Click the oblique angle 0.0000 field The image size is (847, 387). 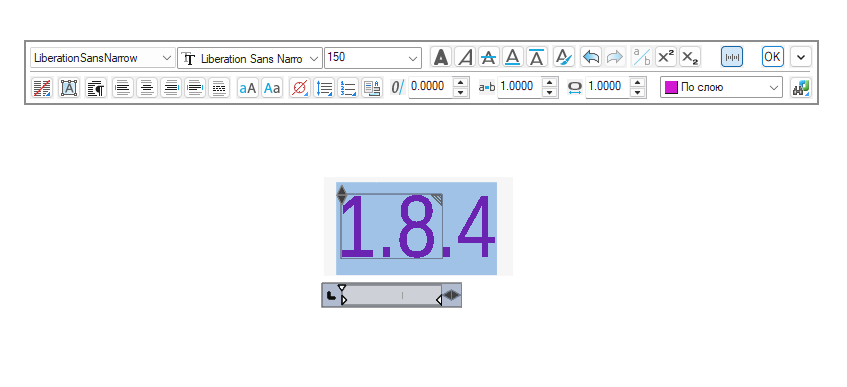pos(430,87)
